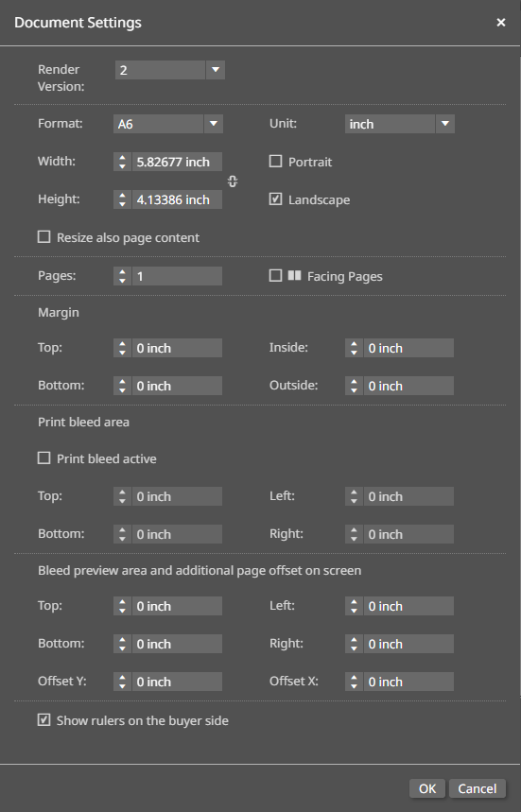
Task: Click the Width stepper arrows
Action: coord(122,162)
